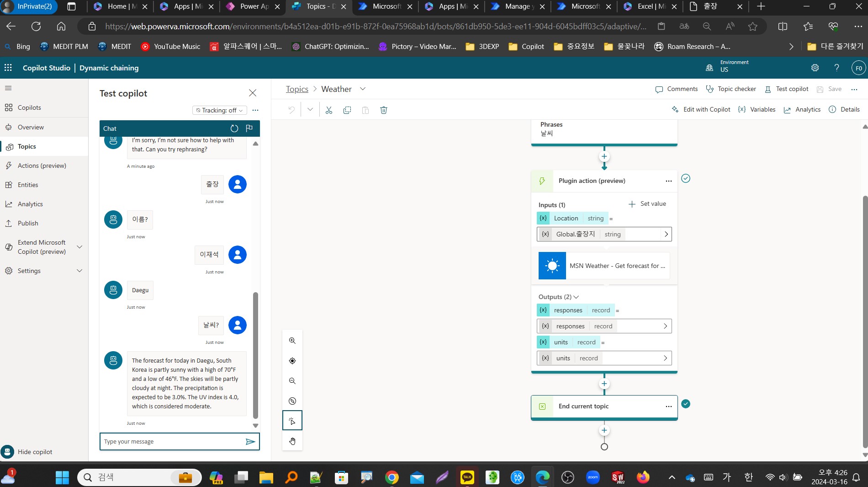Zoom out on the authoring canvas
The height and width of the screenshot is (487, 868).
[292, 381]
